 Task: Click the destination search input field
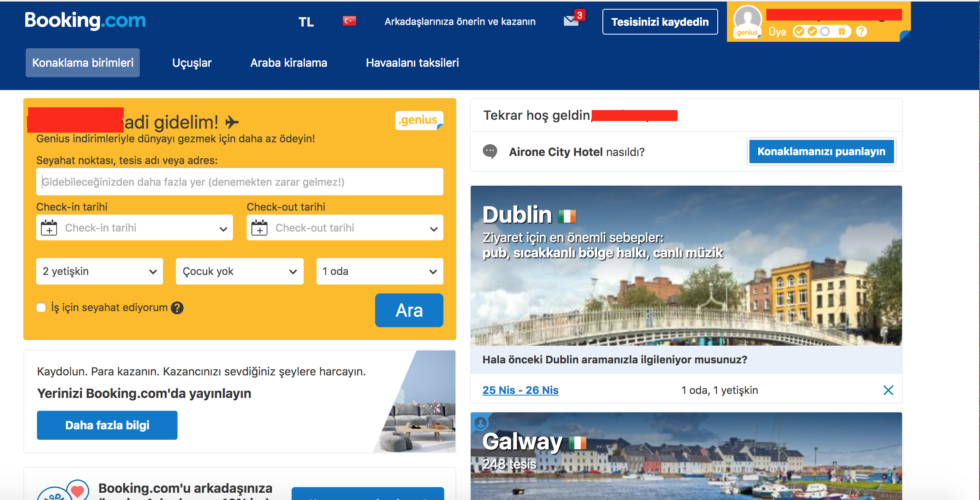240,182
